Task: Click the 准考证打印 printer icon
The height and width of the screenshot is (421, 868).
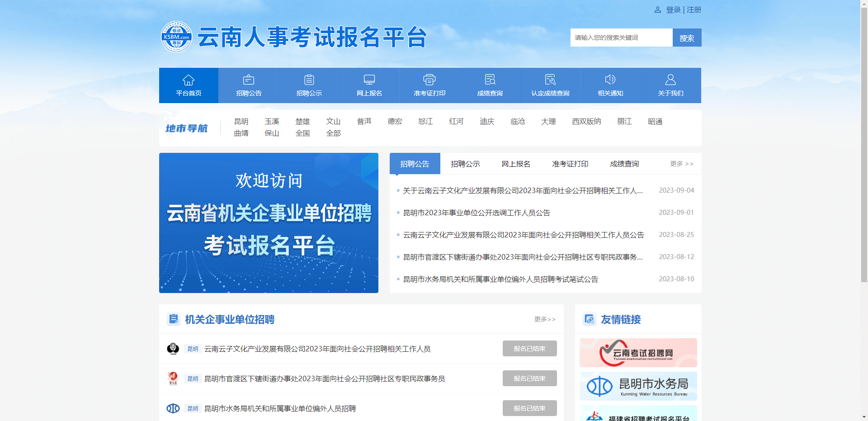Action: (x=429, y=80)
